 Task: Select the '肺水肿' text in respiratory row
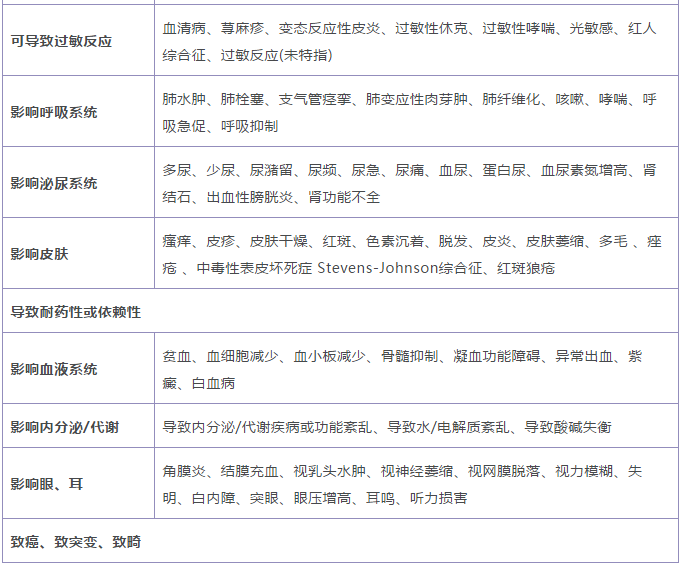[x=184, y=100]
